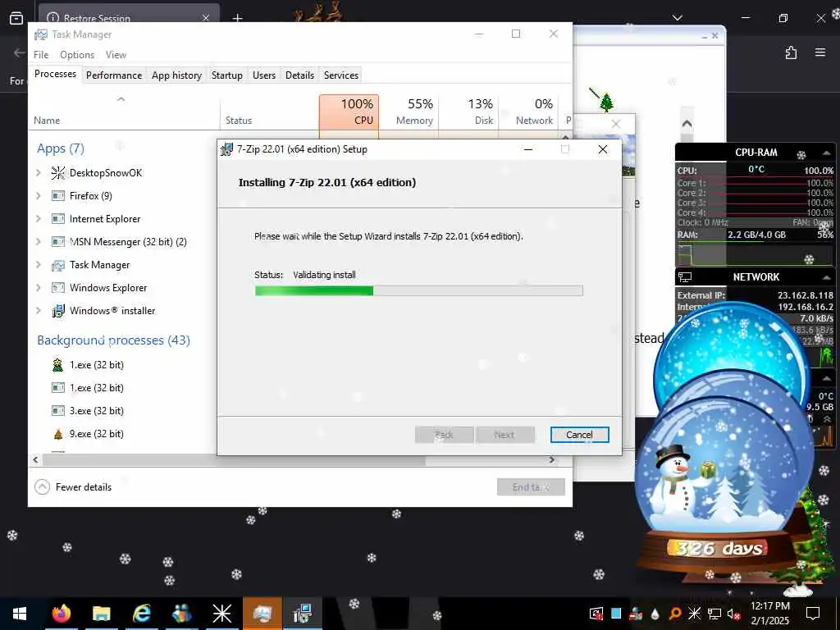Viewport: 840px width, 630px height.
Task: Open the Options menu in Task Manager
Action: [77, 55]
